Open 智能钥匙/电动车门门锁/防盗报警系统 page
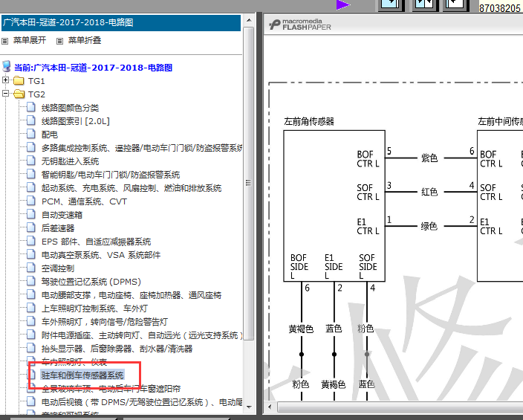The image size is (523, 420). click(111, 175)
